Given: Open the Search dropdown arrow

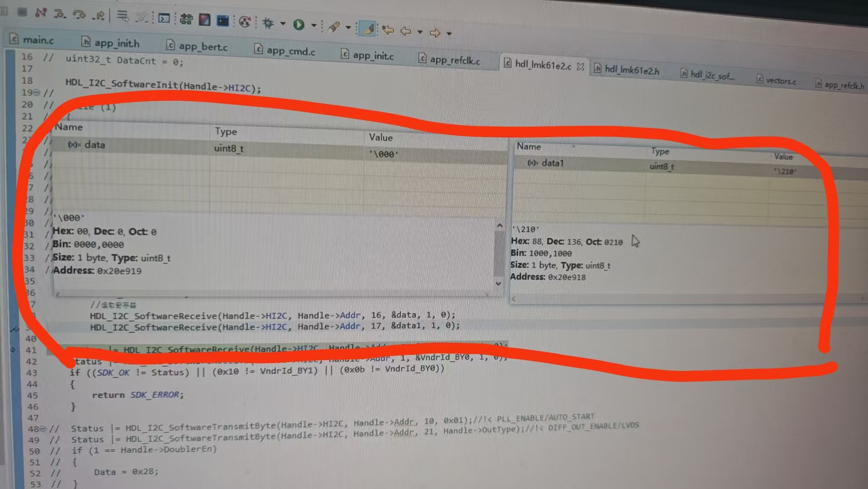Looking at the screenshot, I should [x=348, y=27].
